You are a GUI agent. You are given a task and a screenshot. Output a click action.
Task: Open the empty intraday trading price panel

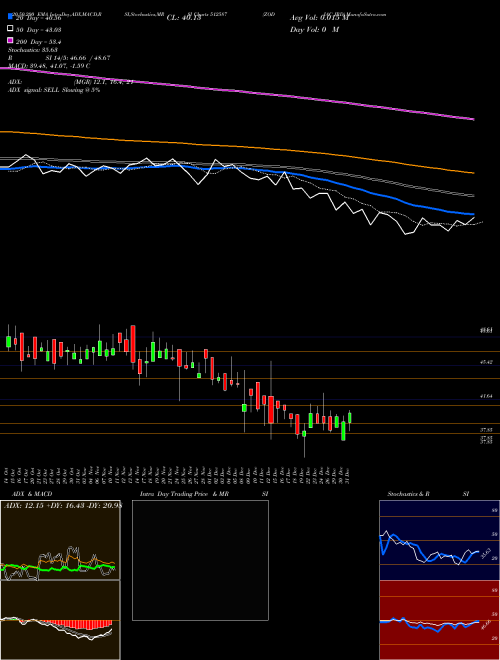point(200,560)
